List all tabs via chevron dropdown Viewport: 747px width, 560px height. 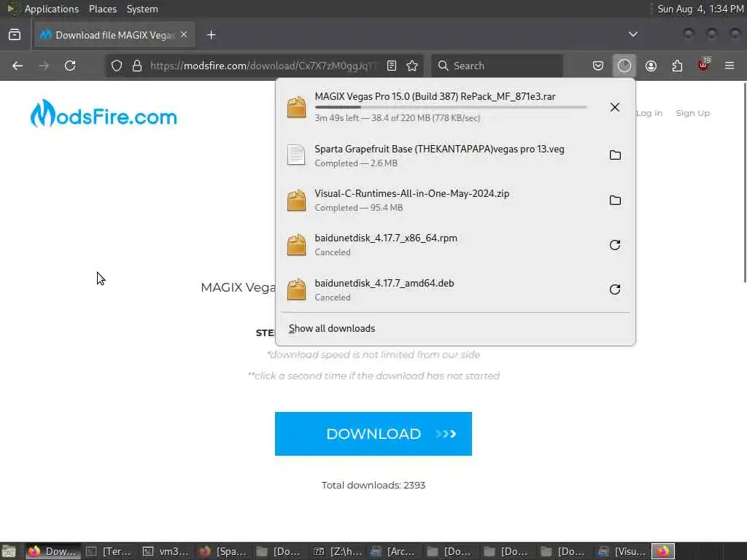[632, 34]
